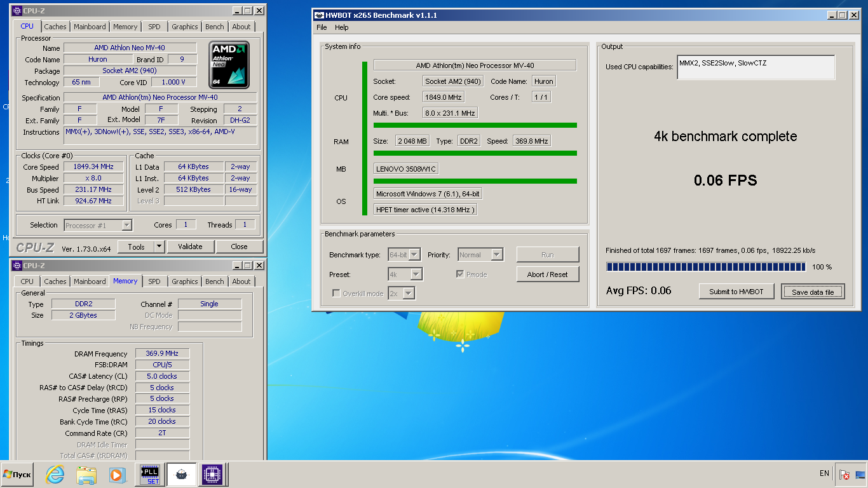Click the CPU-Z Close button
868x488 pixels.
[x=240, y=247]
